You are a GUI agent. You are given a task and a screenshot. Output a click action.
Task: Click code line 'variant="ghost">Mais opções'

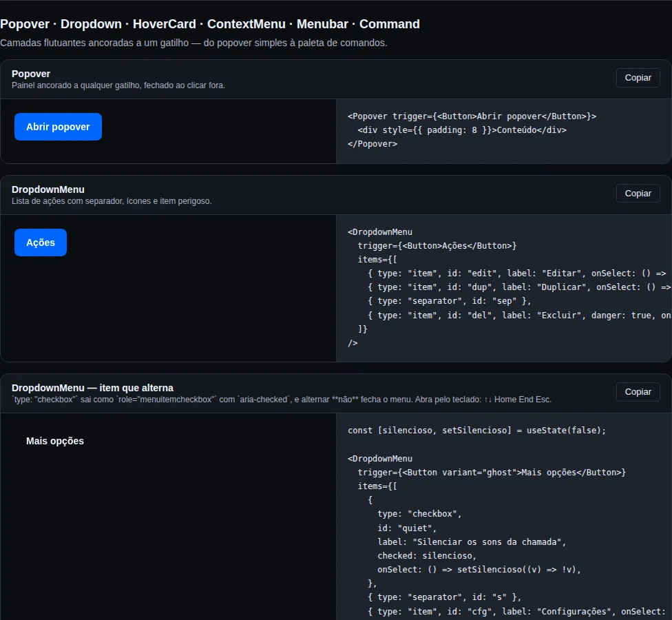(492, 472)
